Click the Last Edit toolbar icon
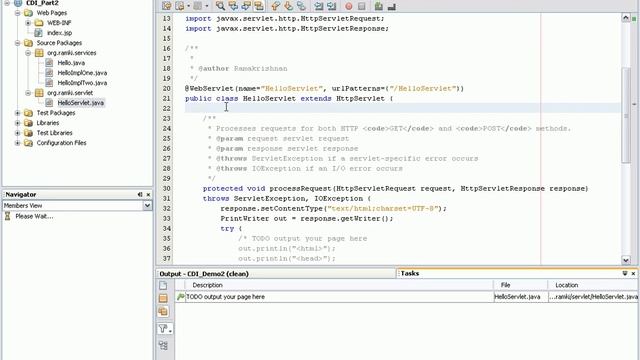This screenshot has height=360, width=640. click(167, 6)
